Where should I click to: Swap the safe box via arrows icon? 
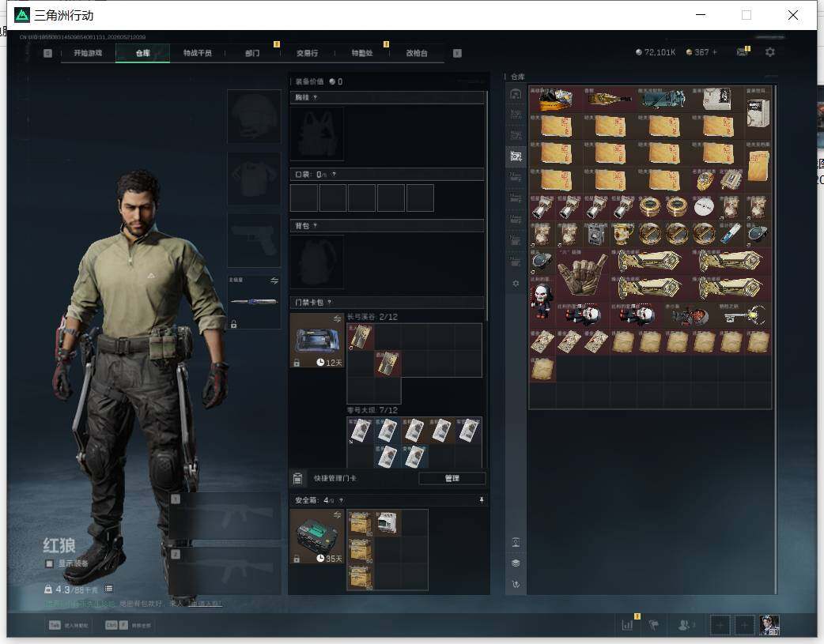(338, 514)
